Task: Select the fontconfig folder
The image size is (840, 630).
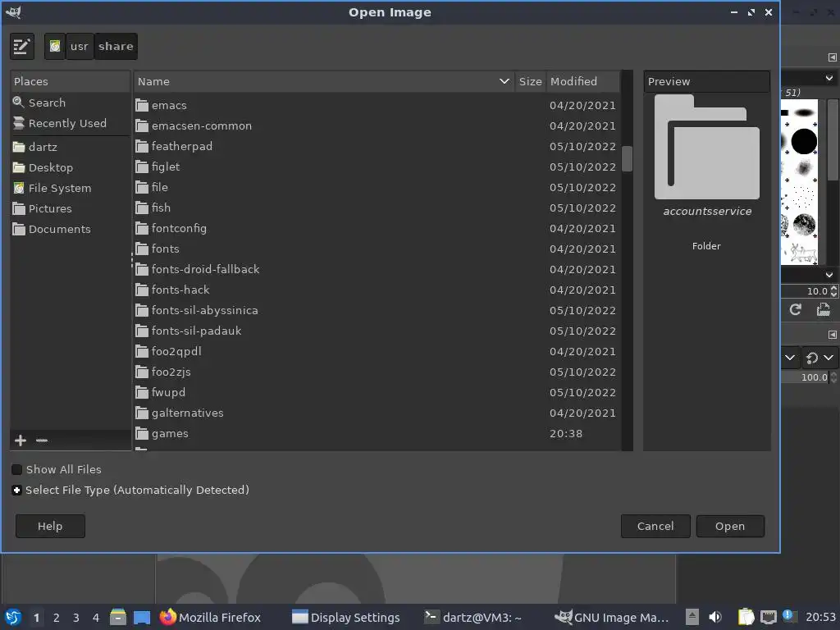Action: [x=377, y=228]
